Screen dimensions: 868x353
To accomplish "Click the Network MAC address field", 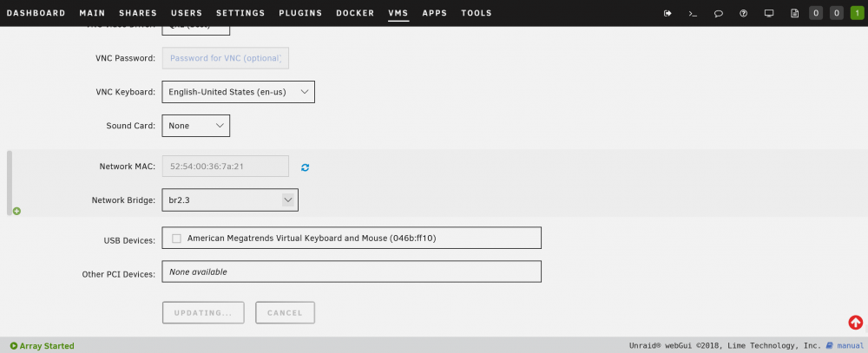I will pyautogui.click(x=226, y=166).
